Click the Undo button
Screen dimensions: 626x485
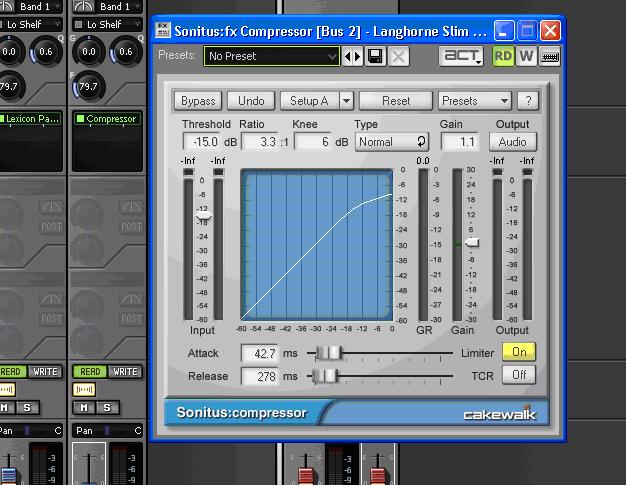click(251, 101)
